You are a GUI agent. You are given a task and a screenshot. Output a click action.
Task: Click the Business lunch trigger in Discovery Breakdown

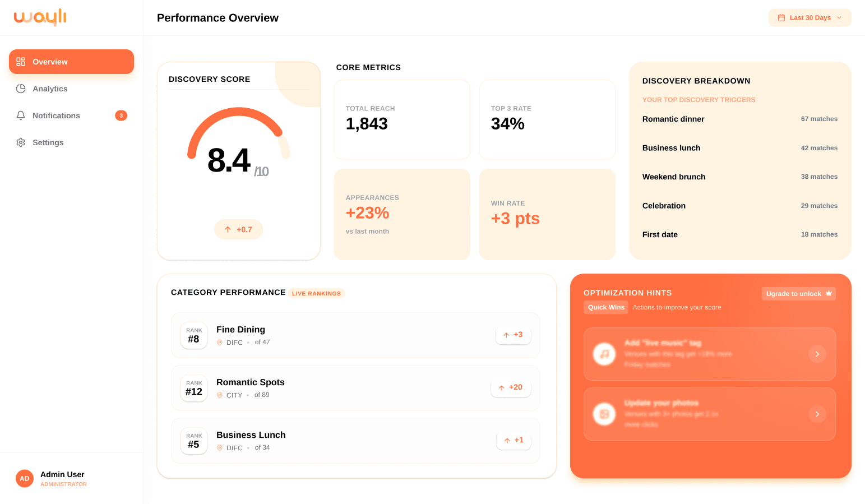pyautogui.click(x=740, y=148)
